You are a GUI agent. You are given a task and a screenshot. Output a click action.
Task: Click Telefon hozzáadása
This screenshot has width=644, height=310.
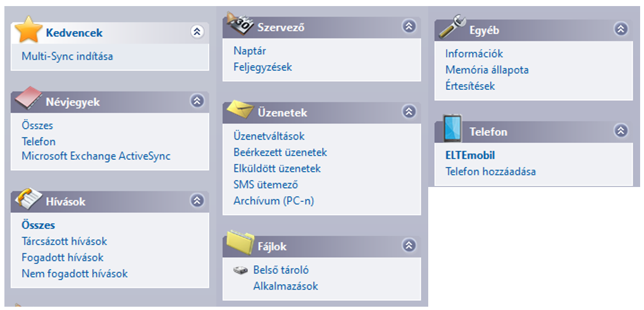[491, 171]
